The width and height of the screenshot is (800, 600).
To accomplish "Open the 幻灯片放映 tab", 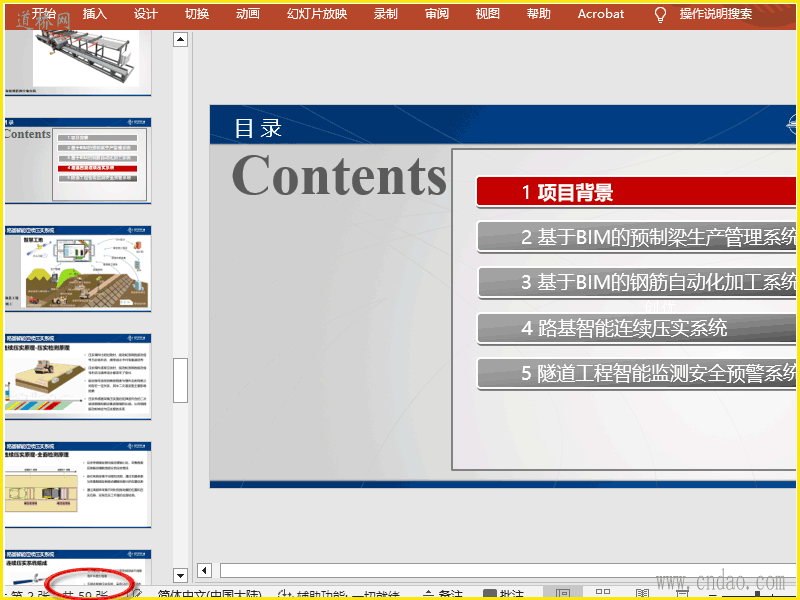I will pyautogui.click(x=317, y=14).
